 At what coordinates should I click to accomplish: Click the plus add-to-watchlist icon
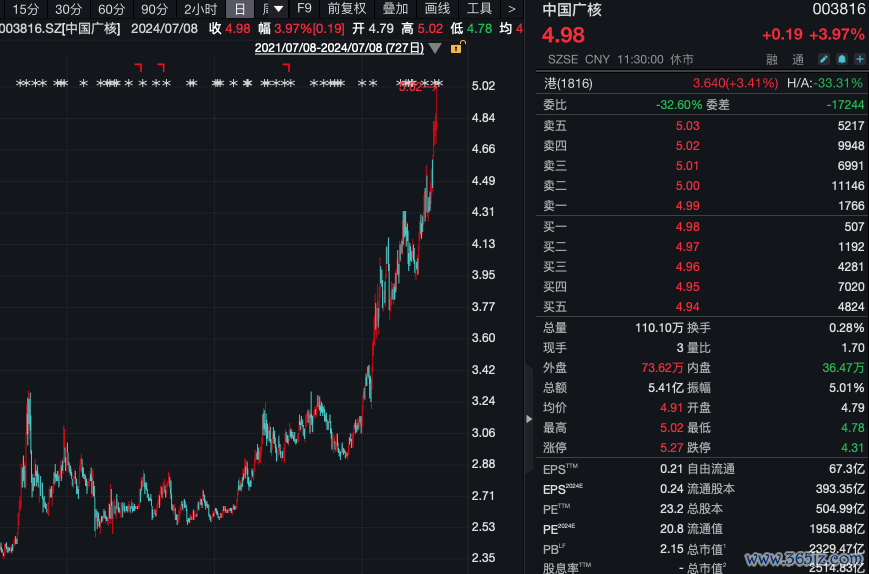click(x=860, y=59)
